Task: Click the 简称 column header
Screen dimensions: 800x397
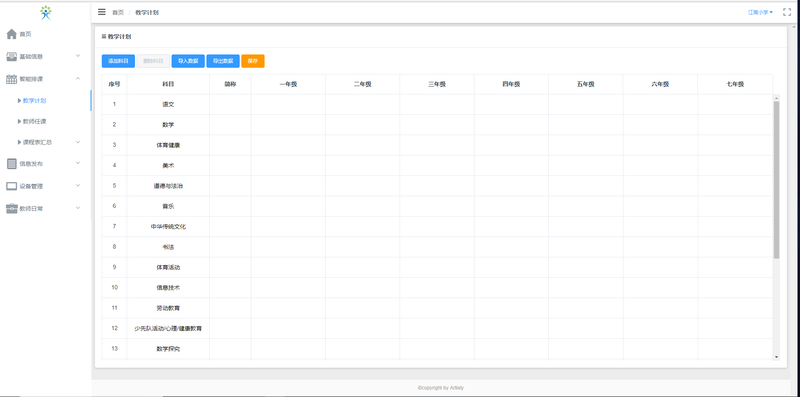Action: tap(230, 84)
